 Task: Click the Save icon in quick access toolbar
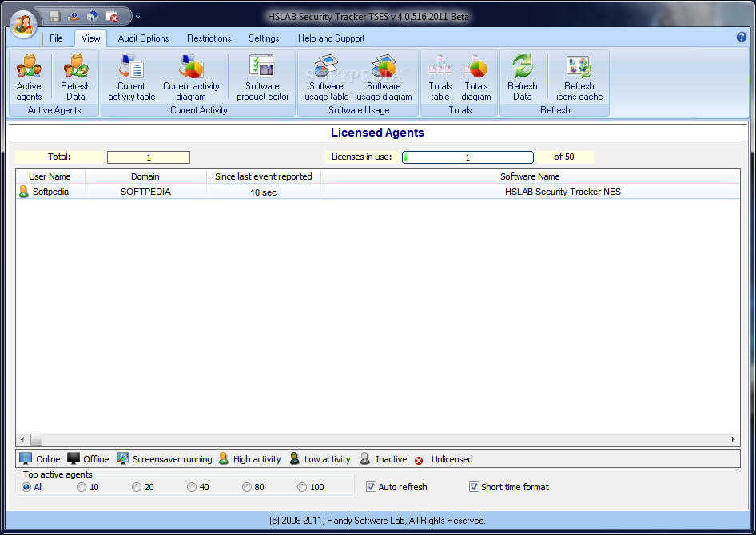[54, 17]
